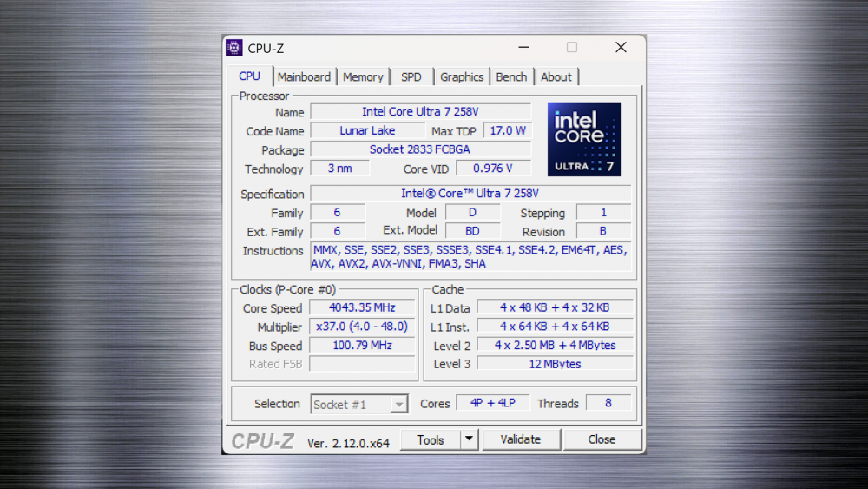Click the Model value D
Screen dimensions: 868x489
(472, 213)
